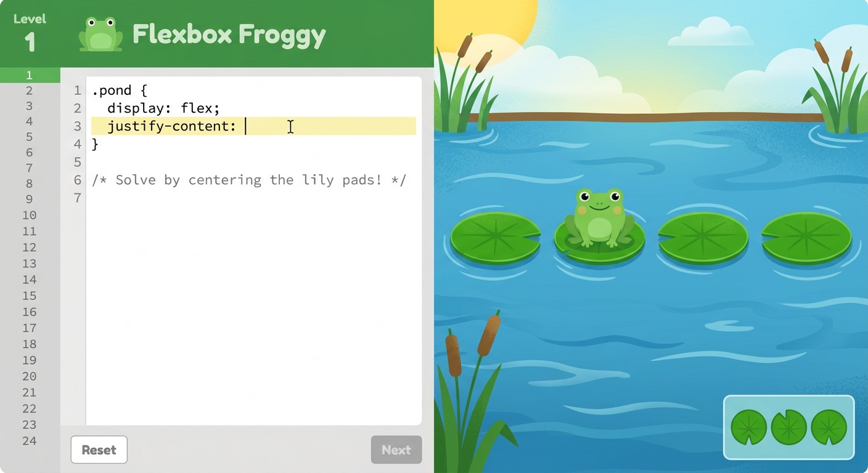Click the ".pond {" code line
Viewport: 868px width, 473px height.
[120, 91]
